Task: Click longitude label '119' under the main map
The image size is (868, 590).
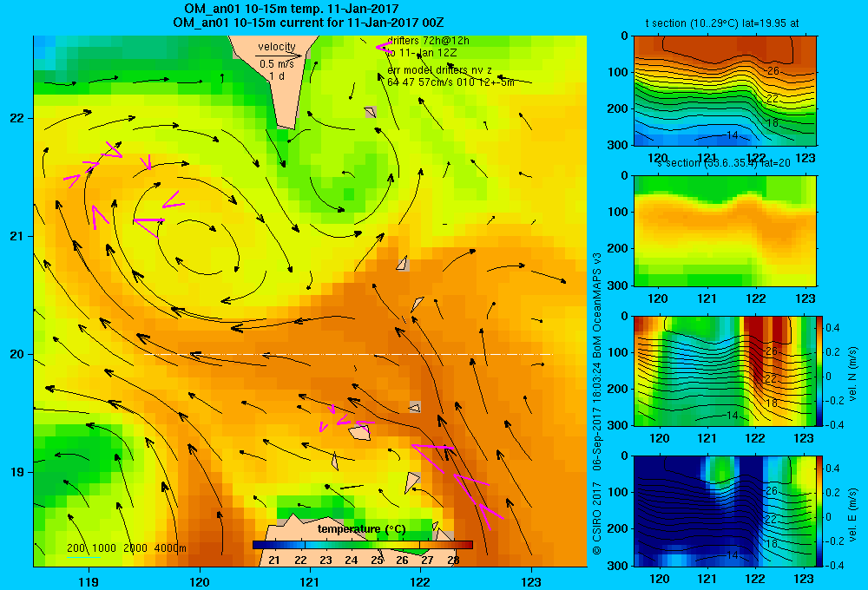Action: click(x=89, y=581)
